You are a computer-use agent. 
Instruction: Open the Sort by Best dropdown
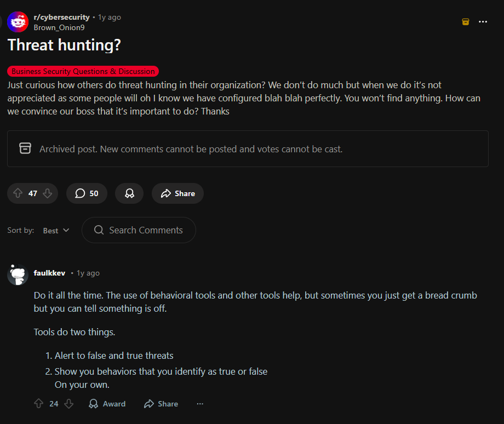point(55,230)
